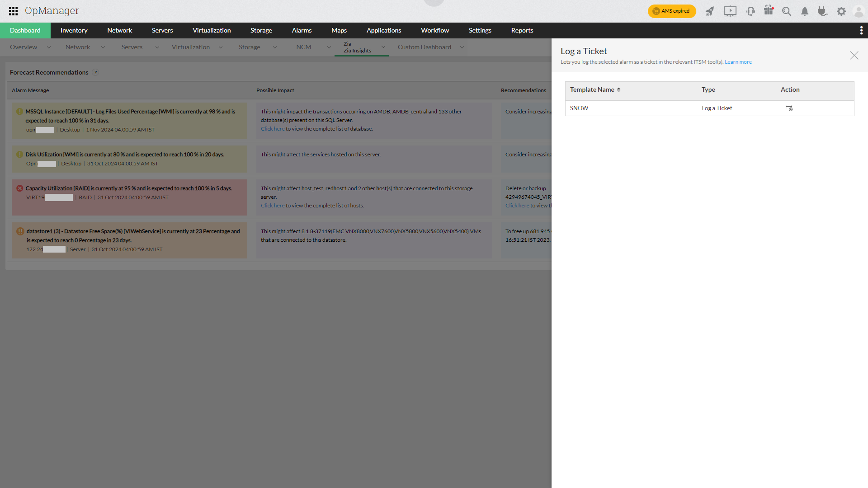Open global search

787,11
